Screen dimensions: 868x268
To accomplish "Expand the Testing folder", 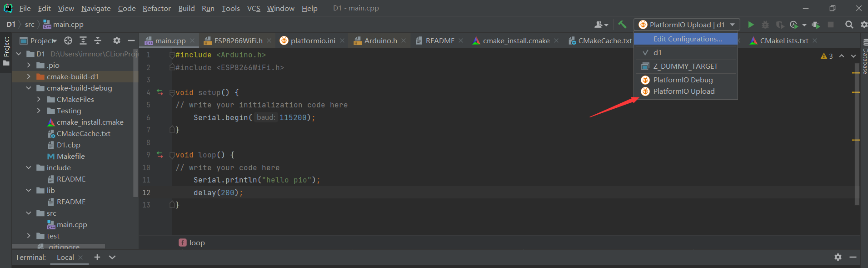I will [39, 111].
